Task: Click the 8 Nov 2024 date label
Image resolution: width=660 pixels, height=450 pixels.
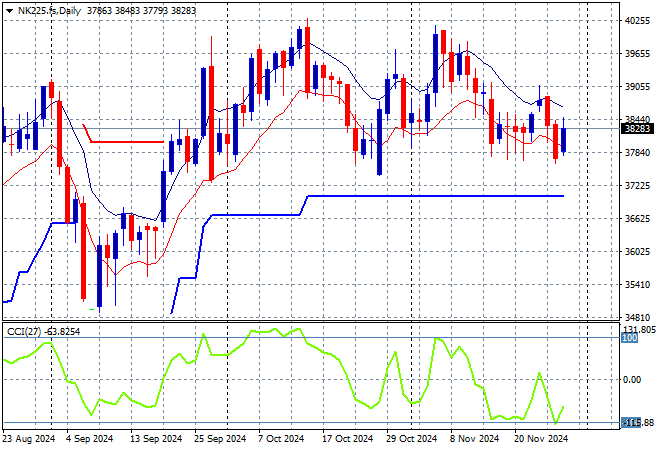Action: click(475, 438)
